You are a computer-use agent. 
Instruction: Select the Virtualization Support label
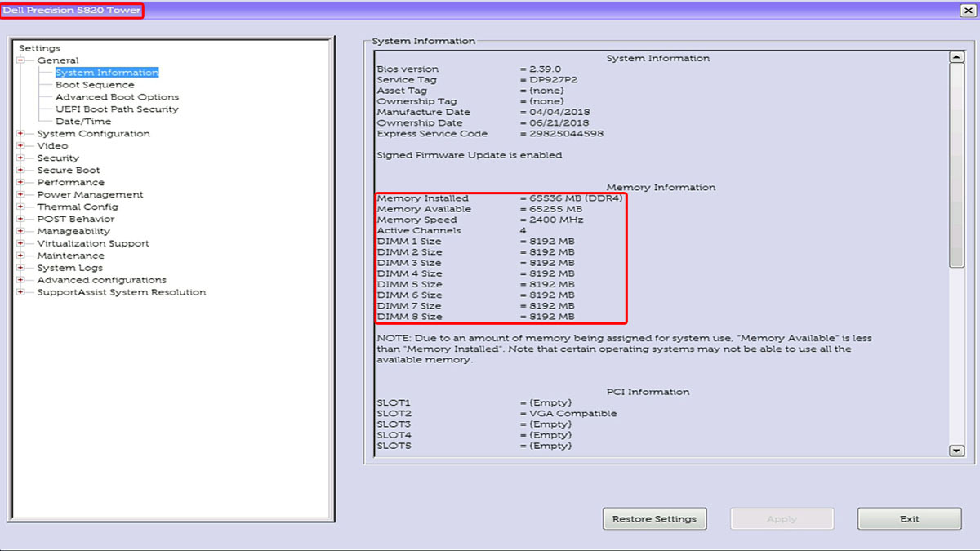point(93,243)
